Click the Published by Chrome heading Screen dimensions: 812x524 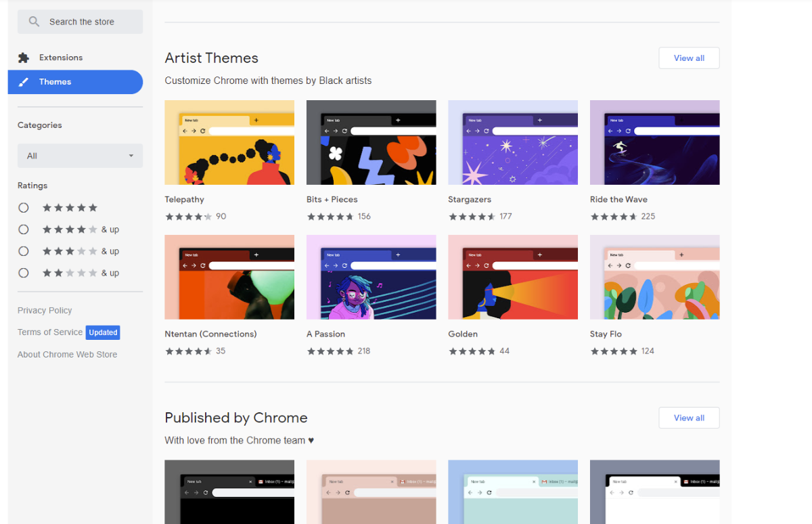pos(236,418)
